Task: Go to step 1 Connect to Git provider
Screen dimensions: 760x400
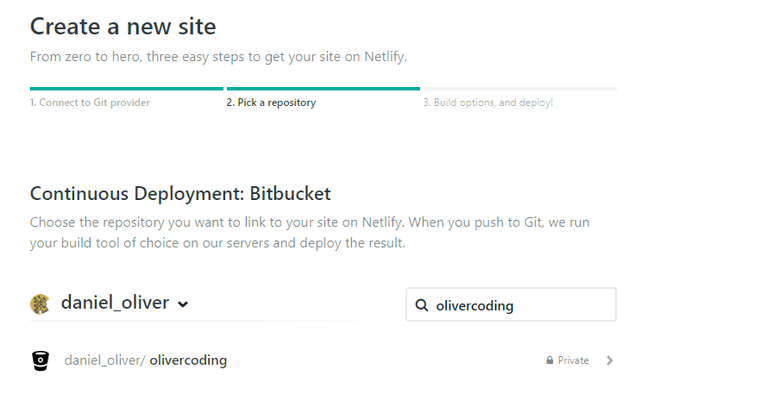Action: 90,102
